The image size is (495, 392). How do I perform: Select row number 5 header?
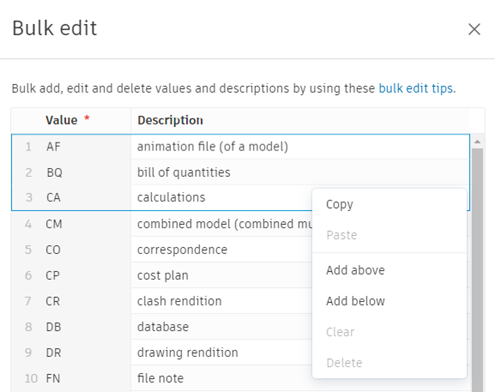(x=28, y=250)
